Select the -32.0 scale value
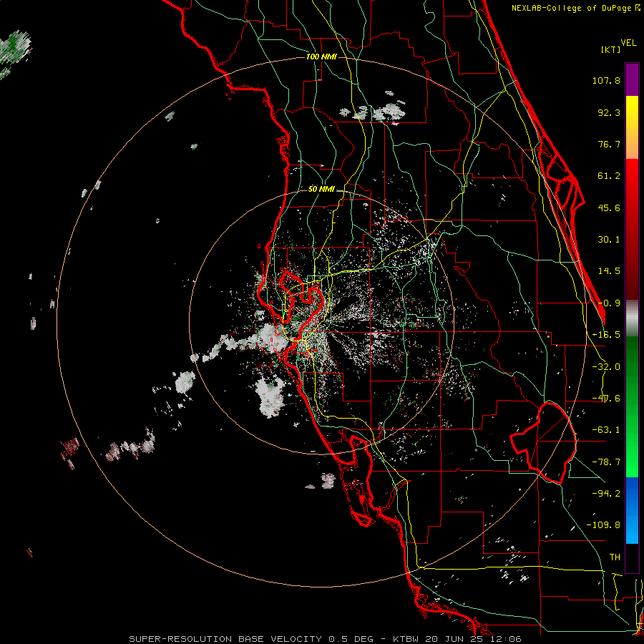Viewport: 644px width, 644px height. (x=606, y=367)
